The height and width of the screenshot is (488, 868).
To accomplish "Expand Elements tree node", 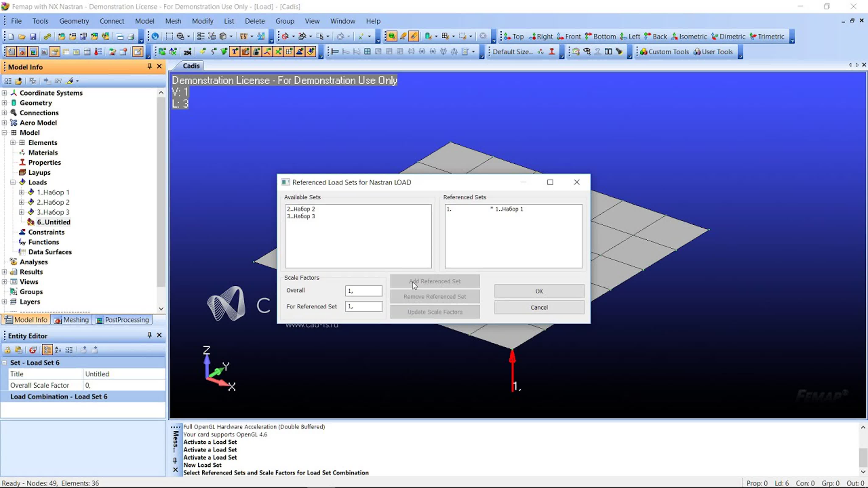I will tap(13, 143).
